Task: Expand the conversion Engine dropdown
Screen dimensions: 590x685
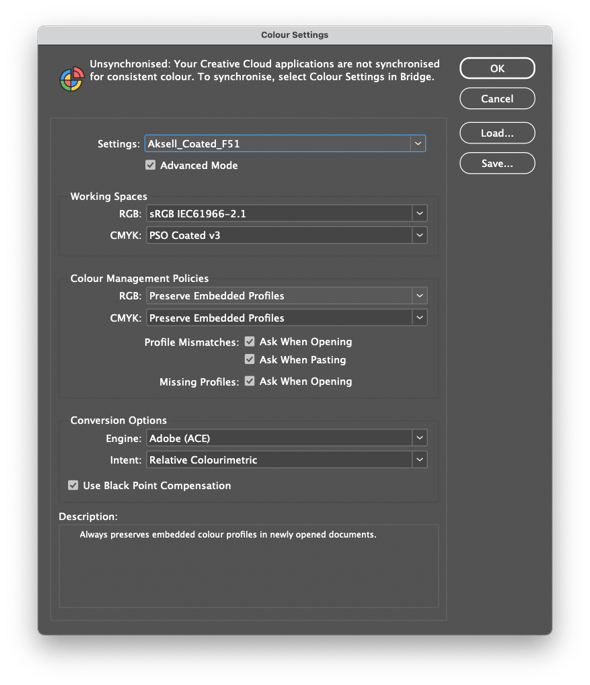Action: point(420,438)
